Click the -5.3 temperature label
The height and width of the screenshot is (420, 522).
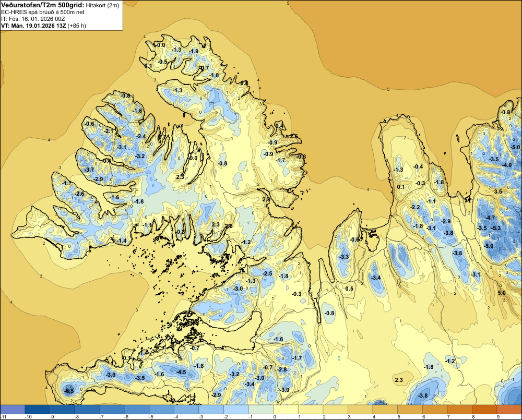[496, 228]
